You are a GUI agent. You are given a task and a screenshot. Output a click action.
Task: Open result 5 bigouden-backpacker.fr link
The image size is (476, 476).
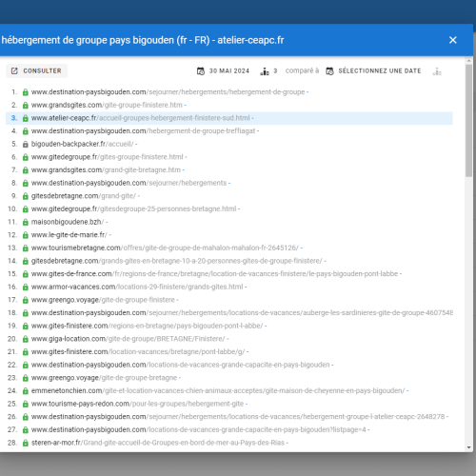pos(82,144)
